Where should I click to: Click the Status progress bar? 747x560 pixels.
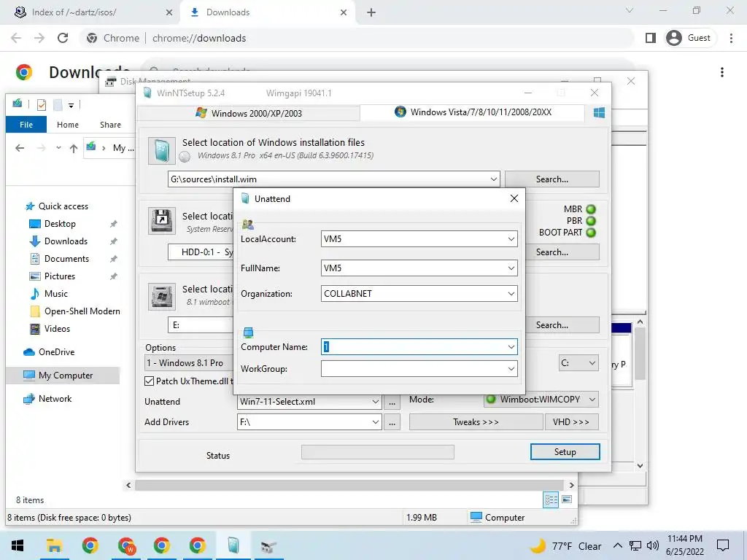[x=378, y=452]
